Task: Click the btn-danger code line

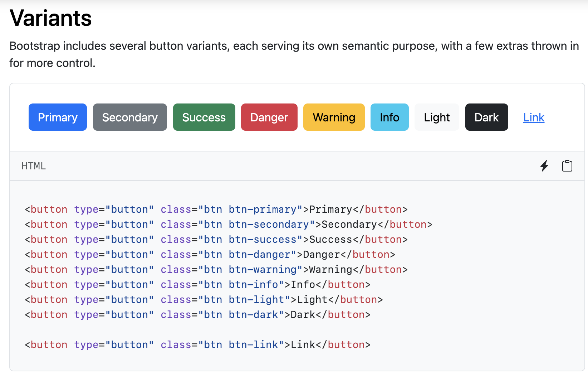Action: tap(210, 255)
